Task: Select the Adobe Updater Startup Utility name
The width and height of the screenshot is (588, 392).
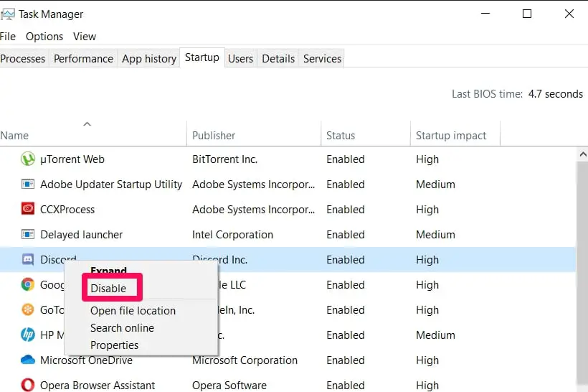Action: point(111,185)
